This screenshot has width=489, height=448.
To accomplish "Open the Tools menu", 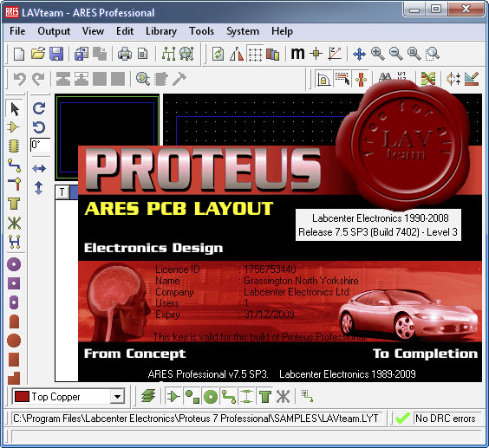I will click(x=201, y=31).
